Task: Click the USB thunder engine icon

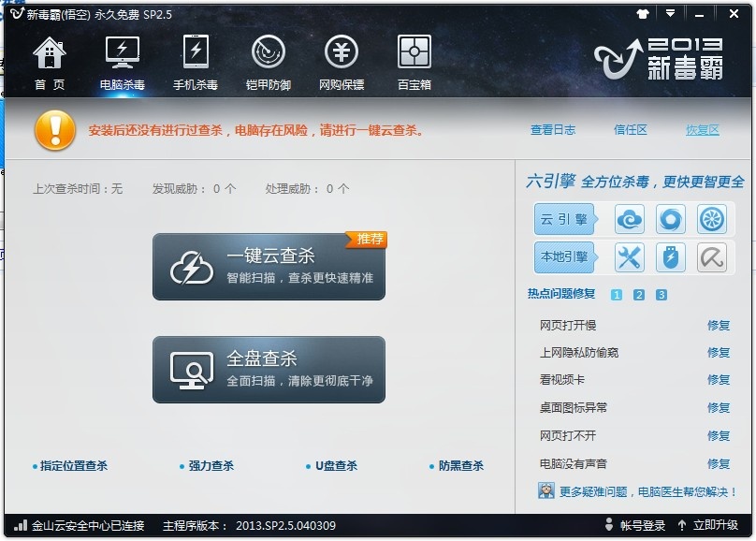Action: [x=670, y=257]
